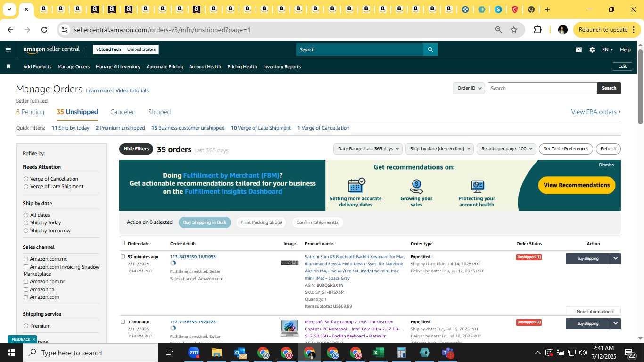The height and width of the screenshot is (362, 644).
Task: Click the Windows Start button
Action: (11, 353)
